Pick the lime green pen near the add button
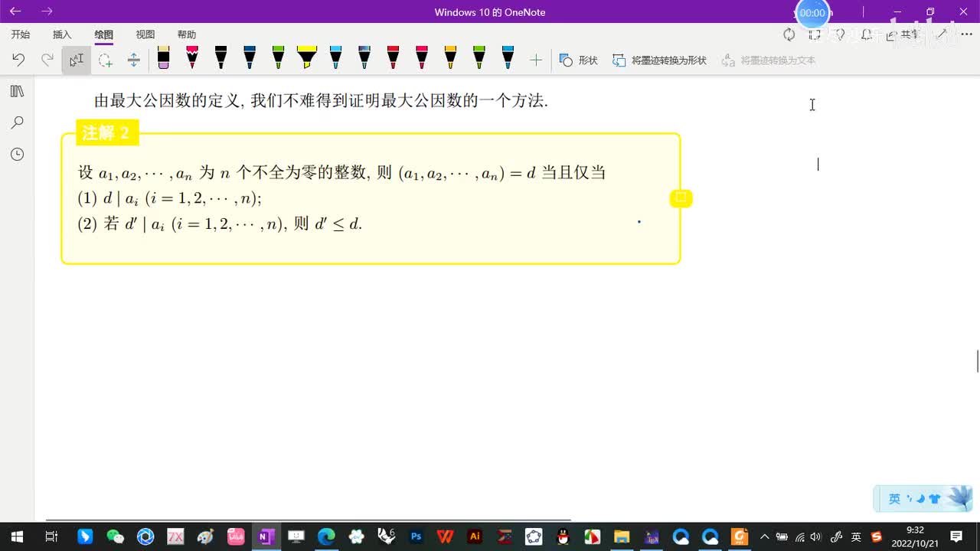 pyautogui.click(x=479, y=57)
